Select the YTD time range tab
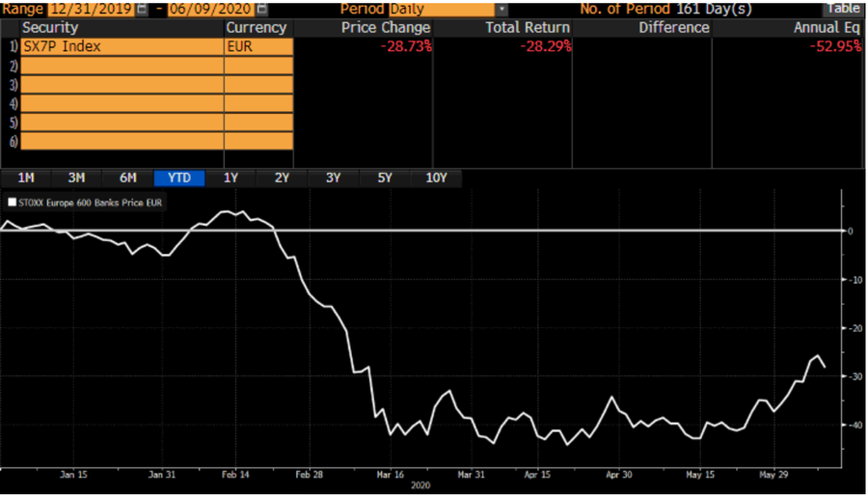Screen dimensions: 868x495 (179, 179)
